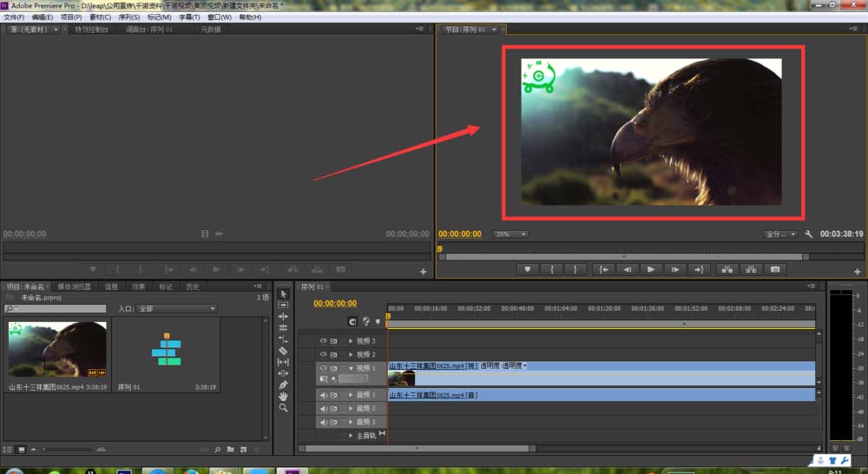Screen dimensions: 868x474
Task: Select the Hand tool
Action: 284,396
